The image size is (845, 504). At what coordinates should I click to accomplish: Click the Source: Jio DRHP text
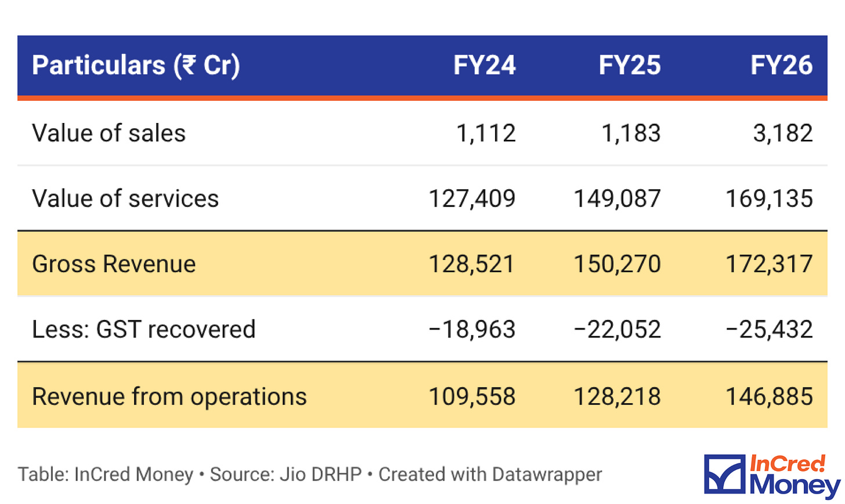(286, 474)
